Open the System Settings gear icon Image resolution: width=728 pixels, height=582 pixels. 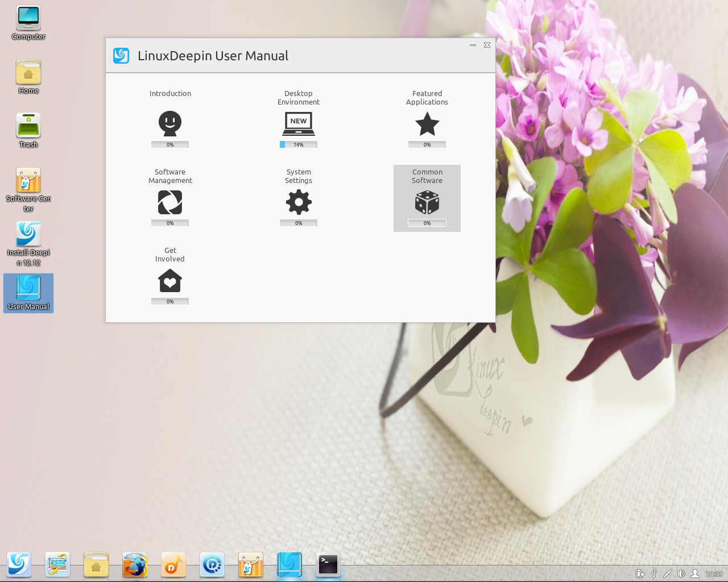pos(299,202)
